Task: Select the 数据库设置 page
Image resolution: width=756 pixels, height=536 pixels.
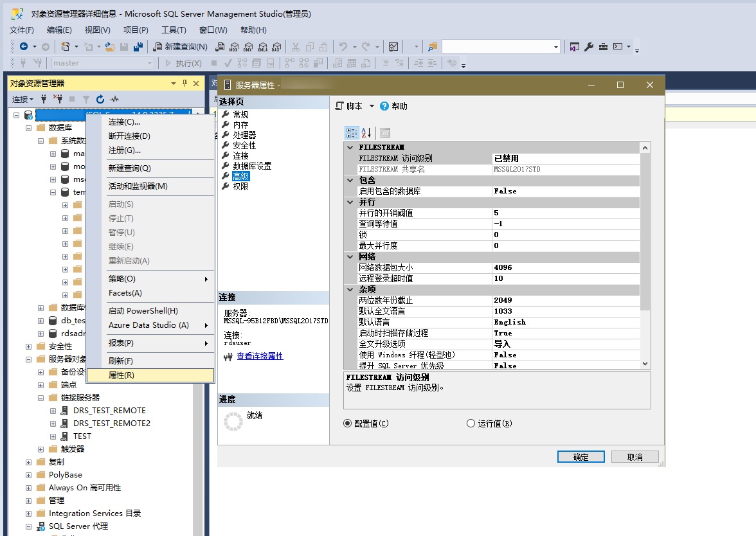Action: (x=252, y=166)
